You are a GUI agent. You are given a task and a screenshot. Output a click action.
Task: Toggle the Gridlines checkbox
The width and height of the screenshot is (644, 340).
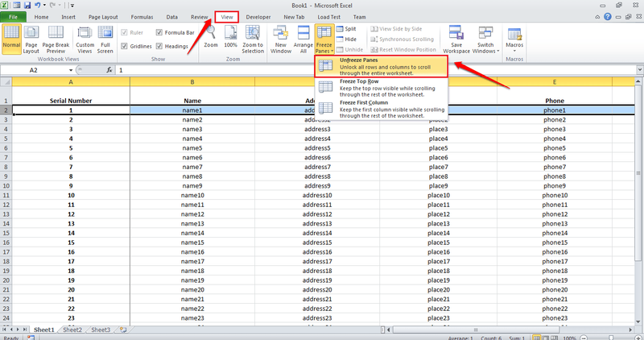click(x=124, y=46)
